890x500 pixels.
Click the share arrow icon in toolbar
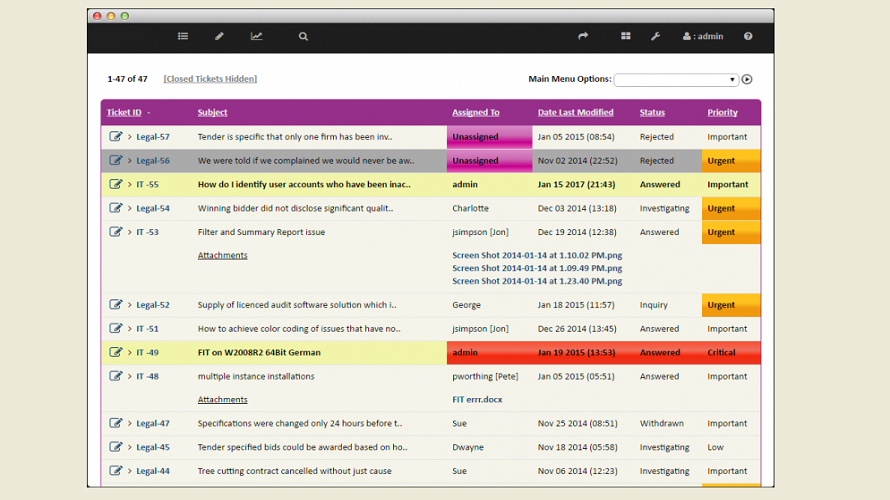point(583,36)
